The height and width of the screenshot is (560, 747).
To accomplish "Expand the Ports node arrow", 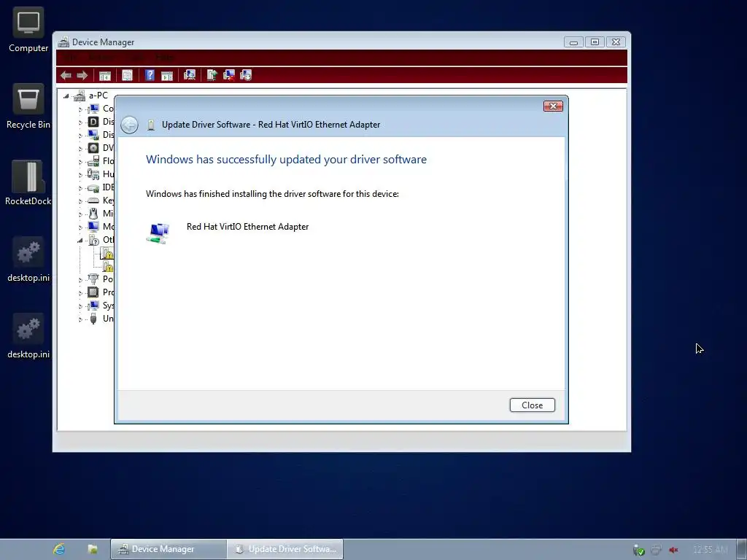I will click(80, 279).
